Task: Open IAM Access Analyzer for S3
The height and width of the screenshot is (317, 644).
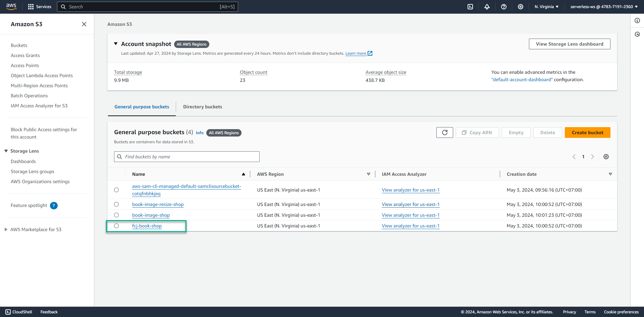Action: pos(39,106)
